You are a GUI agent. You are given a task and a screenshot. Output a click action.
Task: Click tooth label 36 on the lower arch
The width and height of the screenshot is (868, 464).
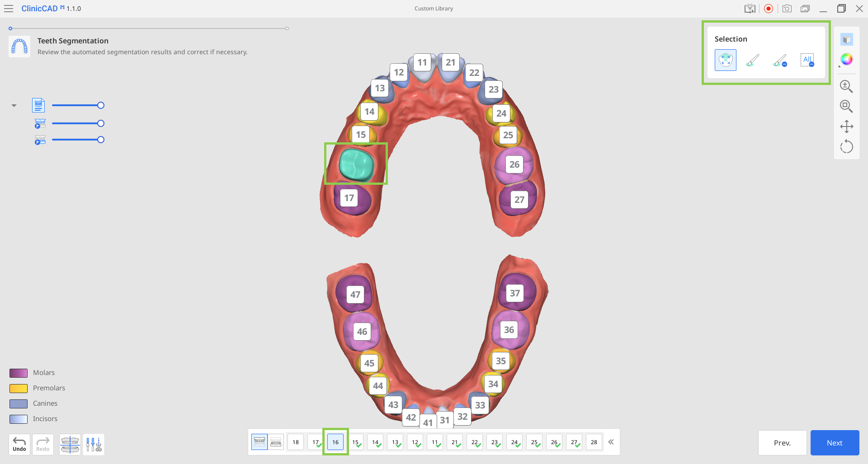pos(509,330)
